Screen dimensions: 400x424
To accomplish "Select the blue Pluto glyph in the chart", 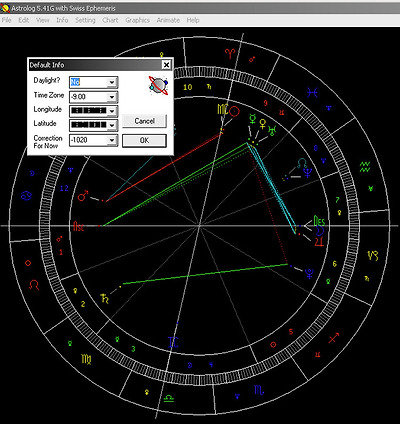I will (x=309, y=274).
